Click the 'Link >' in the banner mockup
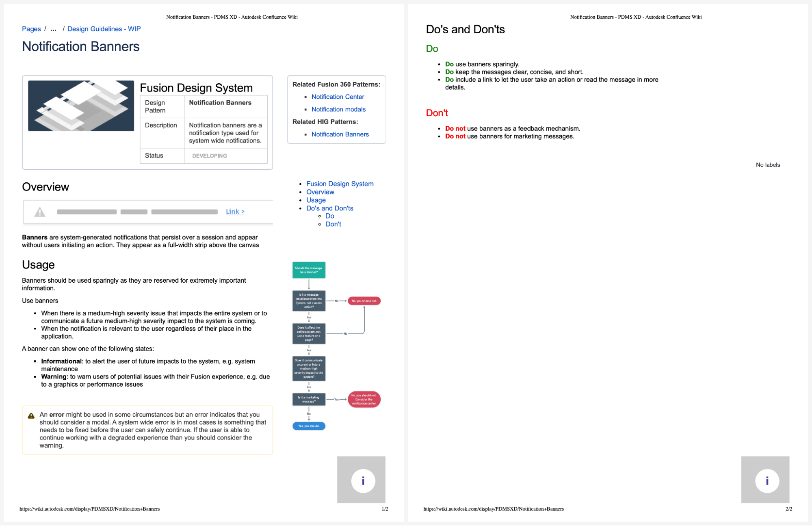 pyautogui.click(x=235, y=211)
